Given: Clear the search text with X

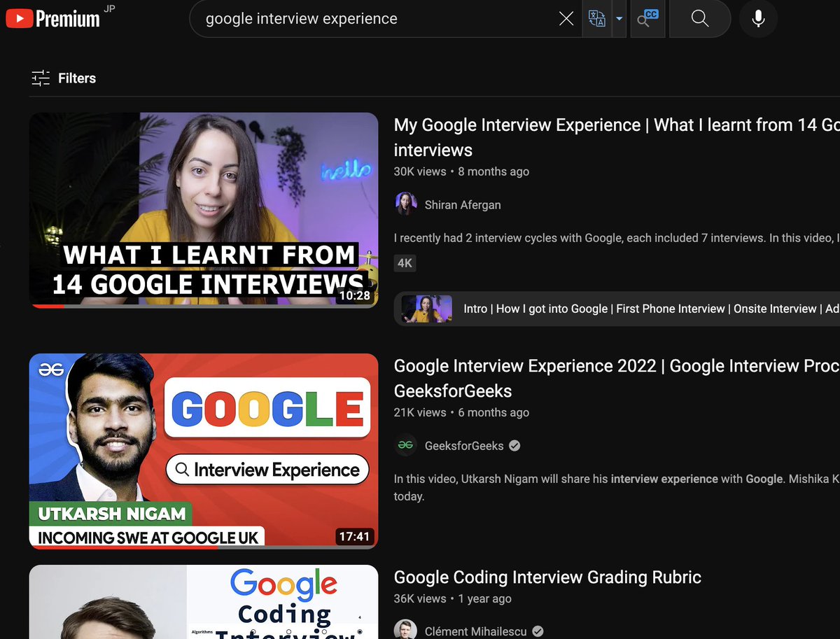Looking at the screenshot, I should pyautogui.click(x=566, y=19).
